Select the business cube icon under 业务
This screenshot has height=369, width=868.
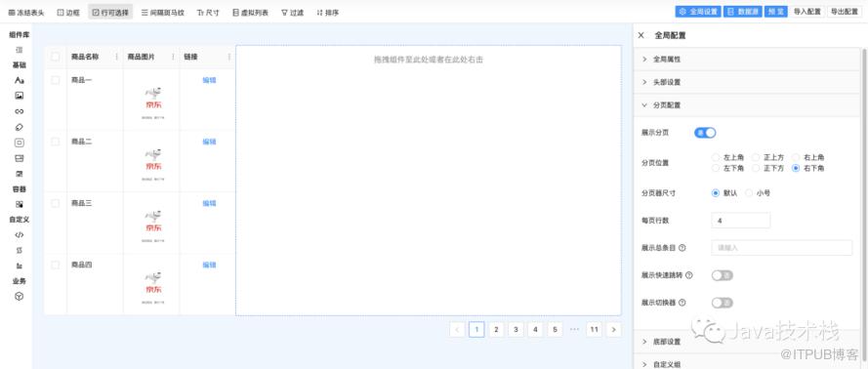(19, 297)
